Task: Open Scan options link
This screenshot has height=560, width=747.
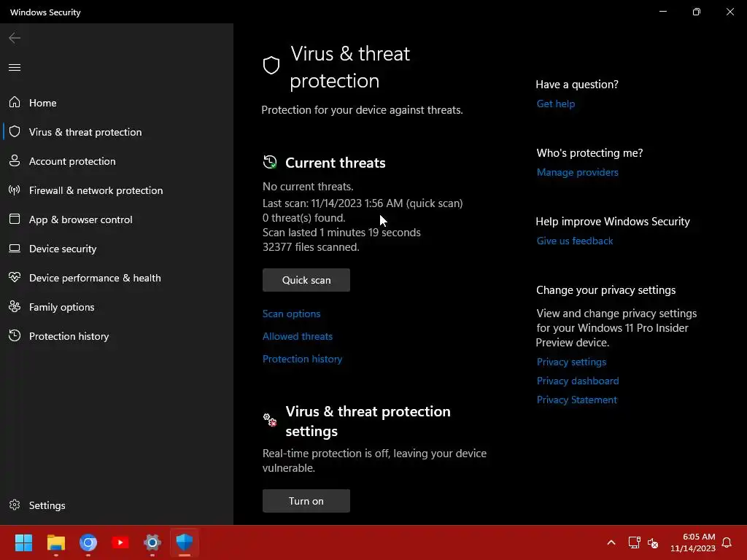Action: tap(291, 314)
